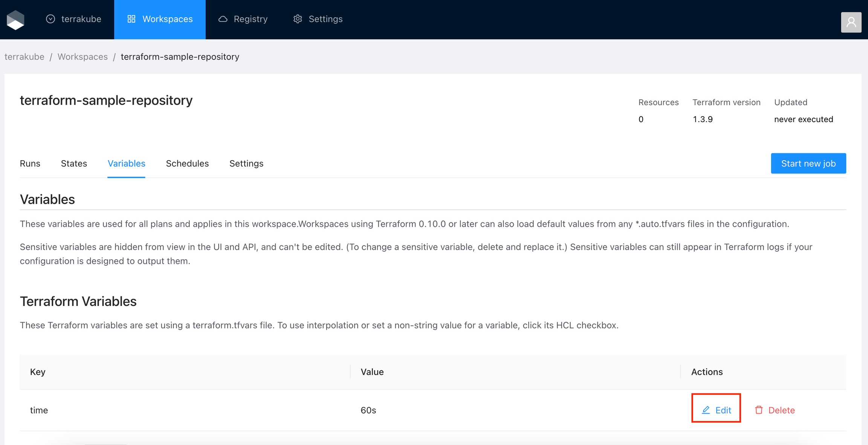Delete the time variable
The height and width of the screenshot is (445, 868).
pyautogui.click(x=781, y=410)
